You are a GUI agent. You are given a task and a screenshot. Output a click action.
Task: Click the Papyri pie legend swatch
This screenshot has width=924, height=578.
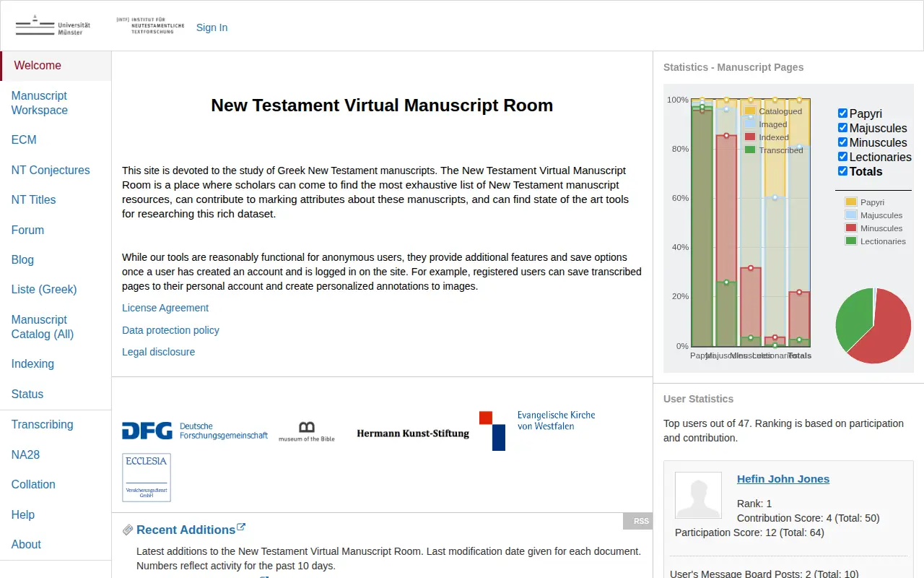(x=851, y=202)
